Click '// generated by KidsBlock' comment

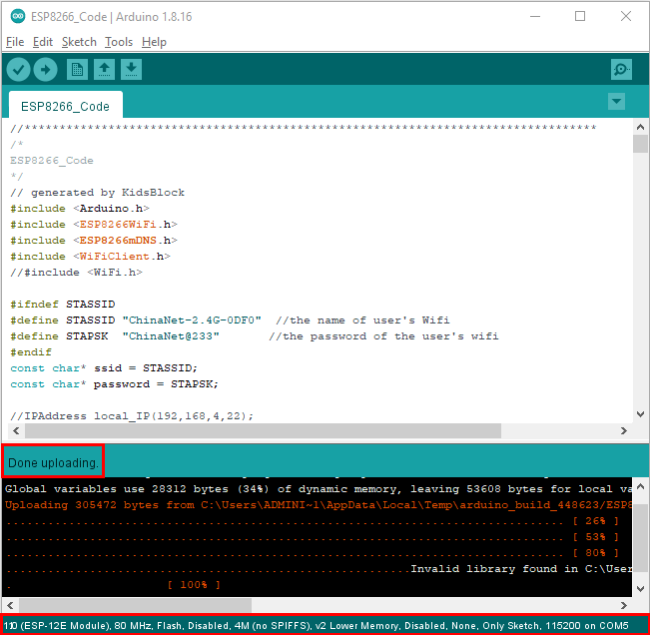[97, 192]
